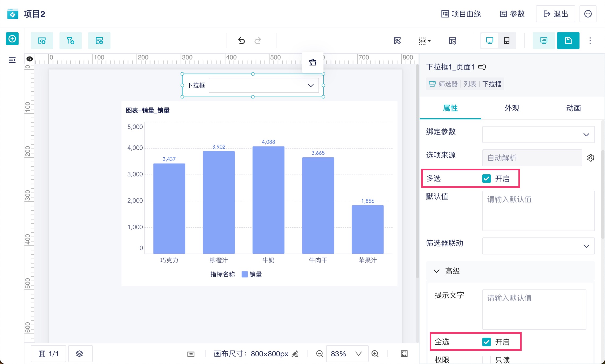605x364 pixels.
Task: Uncheck the 多选 开启 checkbox
Action: pyautogui.click(x=487, y=179)
